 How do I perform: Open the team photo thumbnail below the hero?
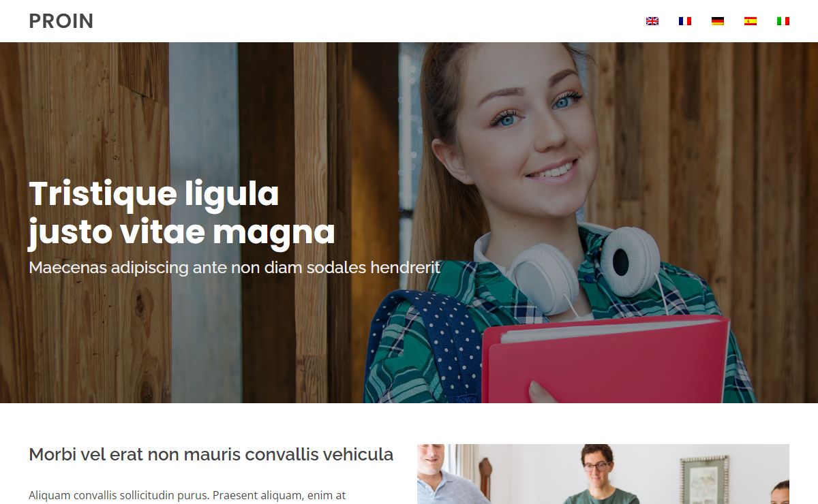point(603,474)
